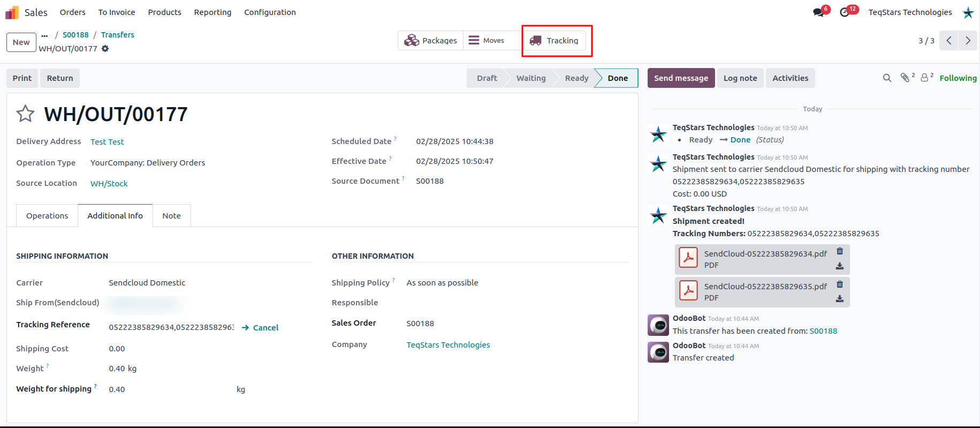Switch to the Note tab
This screenshot has width=980, height=428.
172,216
